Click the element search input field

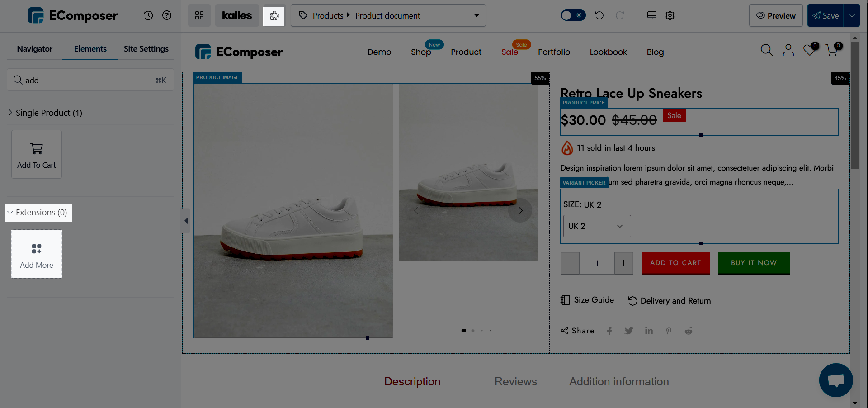pos(90,80)
